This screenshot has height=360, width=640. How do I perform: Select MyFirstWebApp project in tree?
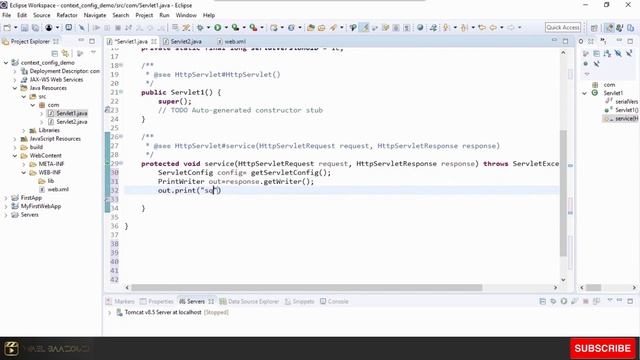[36, 207]
